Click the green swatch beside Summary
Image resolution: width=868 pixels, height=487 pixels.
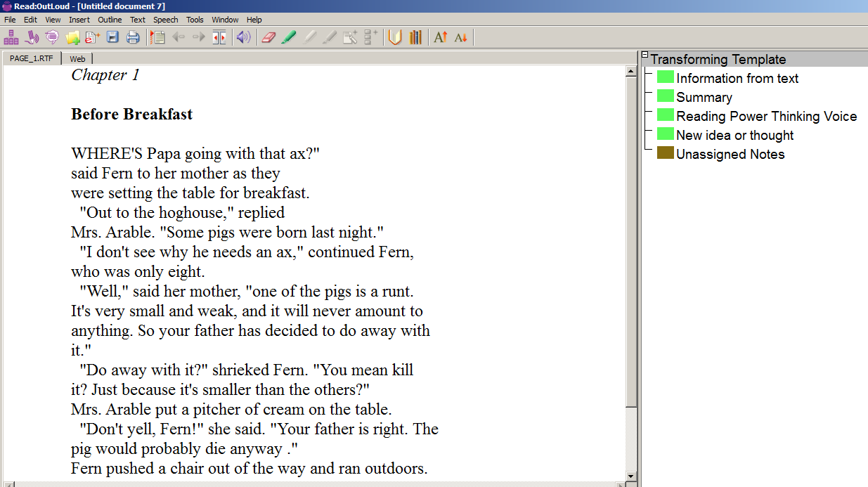[666, 96]
